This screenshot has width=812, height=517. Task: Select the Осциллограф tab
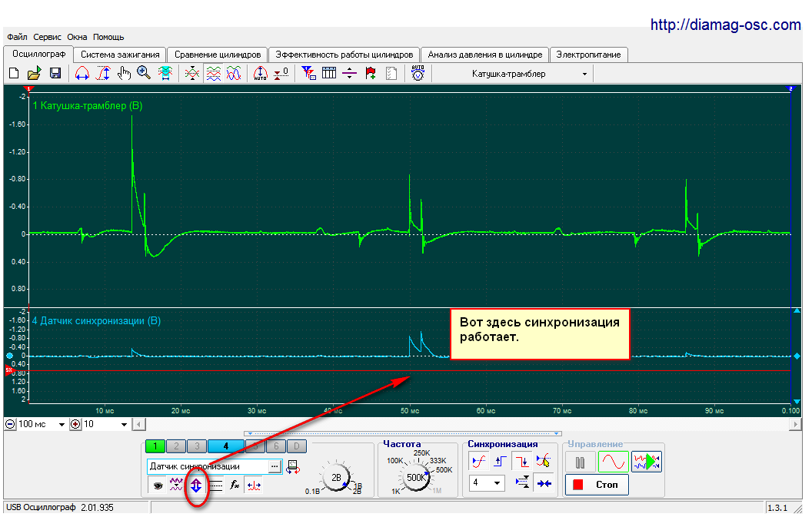pyautogui.click(x=39, y=54)
